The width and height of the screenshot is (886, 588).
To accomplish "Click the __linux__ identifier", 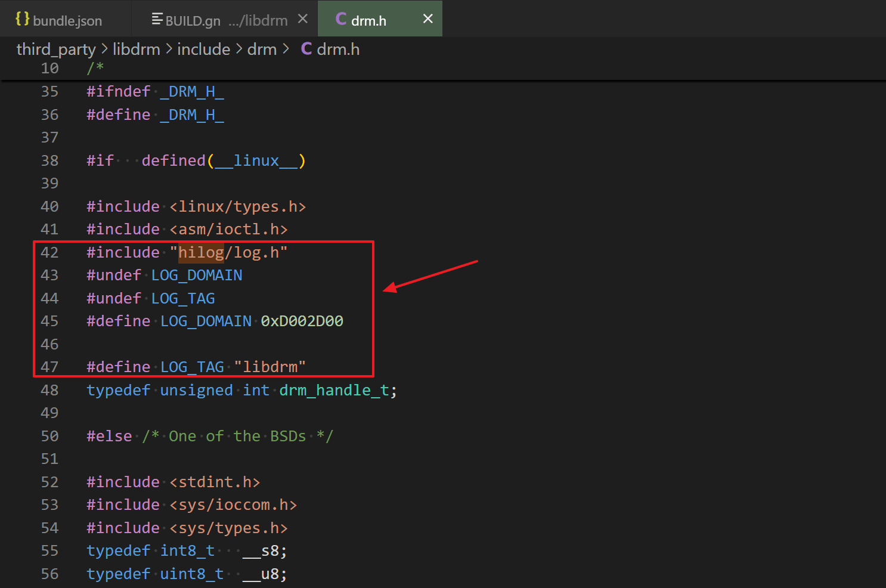I will [x=256, y=161].
